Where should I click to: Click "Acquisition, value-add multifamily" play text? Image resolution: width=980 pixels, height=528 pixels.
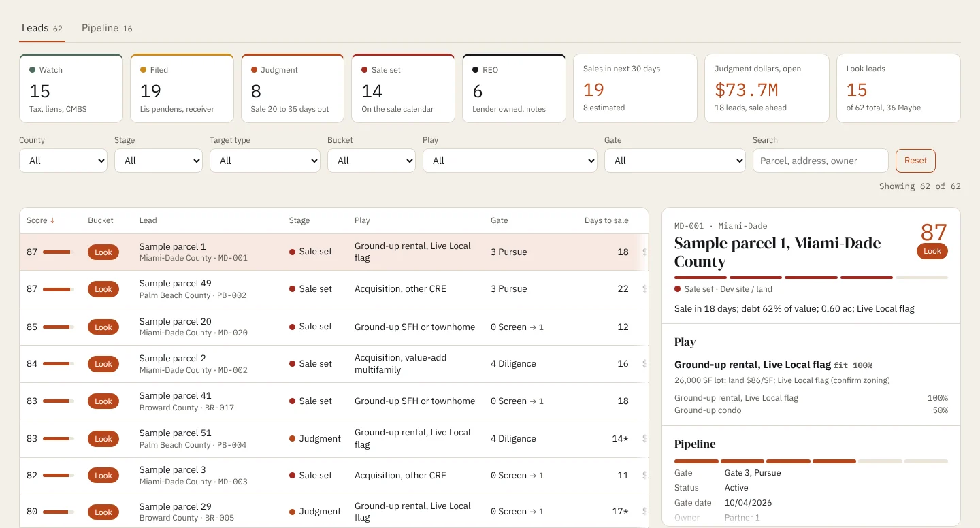click(x=401, y=364)
